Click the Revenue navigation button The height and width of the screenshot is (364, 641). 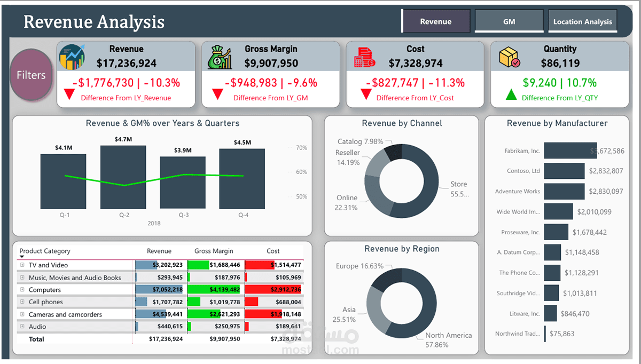pyautogui.click(x=436, y=21)
